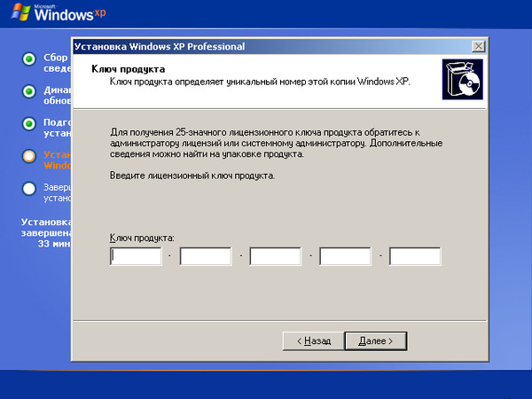Click the fifth product key input field
Viewport: 532px width, 399px height.
coord(415,256)
